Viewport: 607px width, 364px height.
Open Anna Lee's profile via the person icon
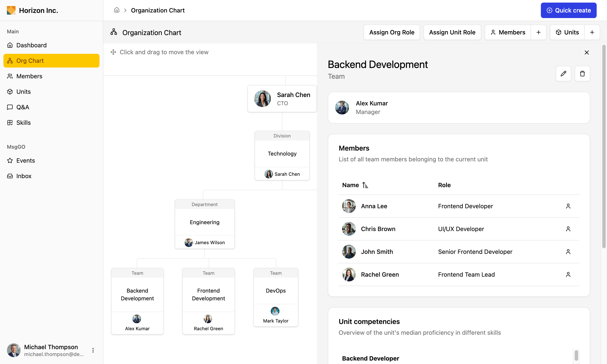pyautogui.click(x=568, y=206)
